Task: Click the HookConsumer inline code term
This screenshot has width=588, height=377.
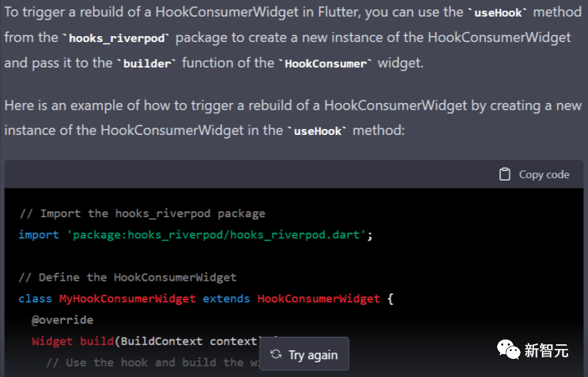Action: tap(325, 64)
